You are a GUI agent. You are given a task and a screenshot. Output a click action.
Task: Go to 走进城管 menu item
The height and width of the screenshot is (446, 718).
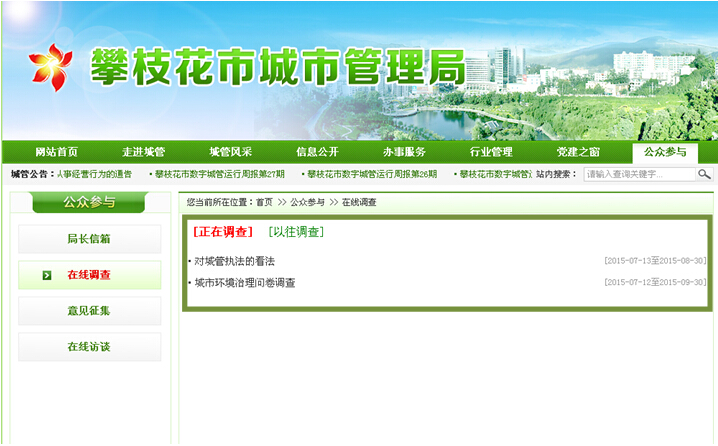tap(143, 152)
